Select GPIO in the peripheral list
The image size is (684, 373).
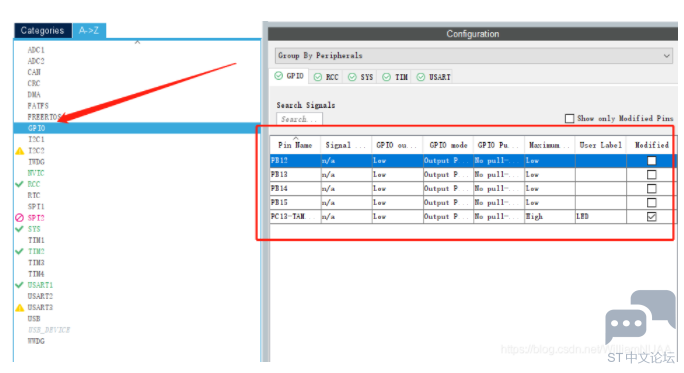[137, 128]
